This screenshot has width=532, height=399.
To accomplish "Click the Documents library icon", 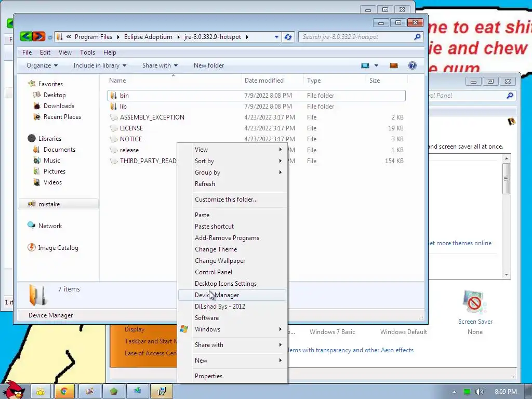I will click(37, 150).
